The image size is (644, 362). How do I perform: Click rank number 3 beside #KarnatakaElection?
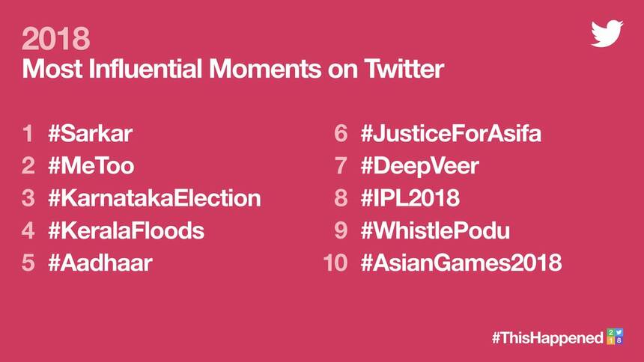(28, 198)
